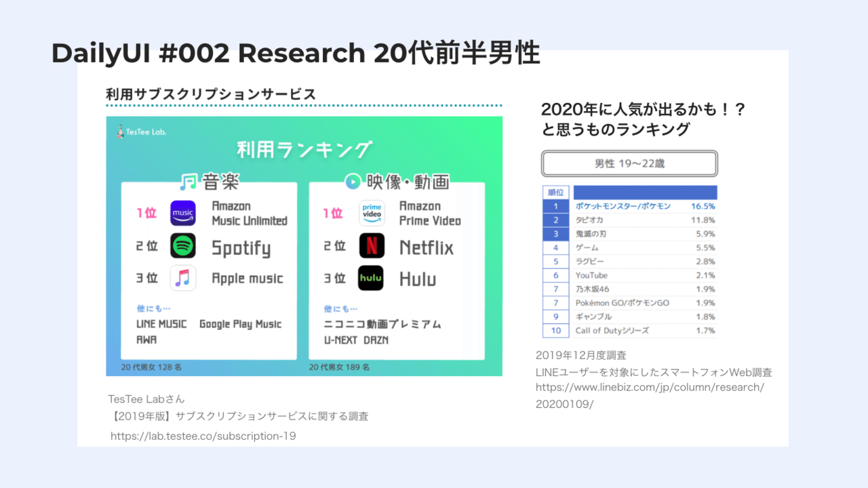
Task: Open the linebiz.com research URL
Action: click(650, 396)
